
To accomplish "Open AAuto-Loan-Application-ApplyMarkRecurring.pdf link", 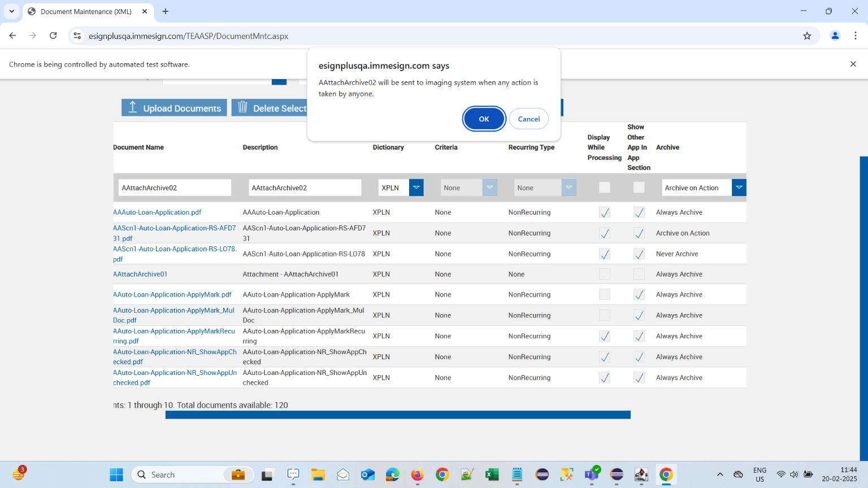I will [x=174, y=336].
